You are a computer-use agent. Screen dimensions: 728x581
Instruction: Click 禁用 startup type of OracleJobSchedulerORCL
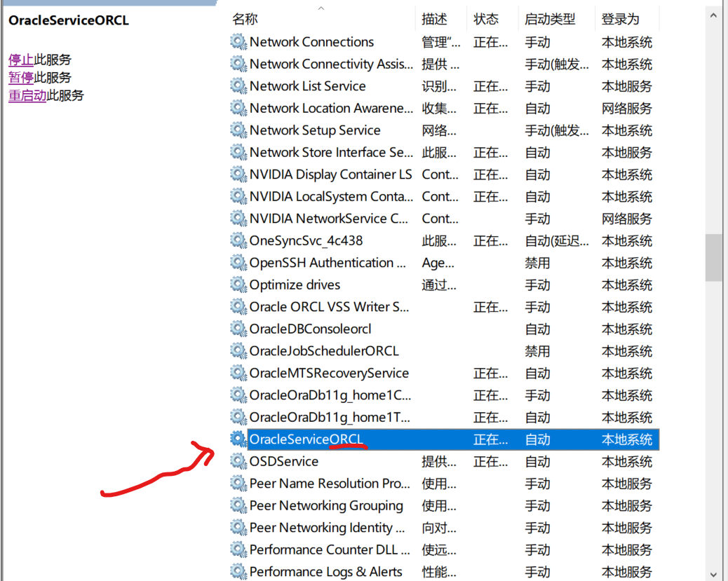click(537, 351)
